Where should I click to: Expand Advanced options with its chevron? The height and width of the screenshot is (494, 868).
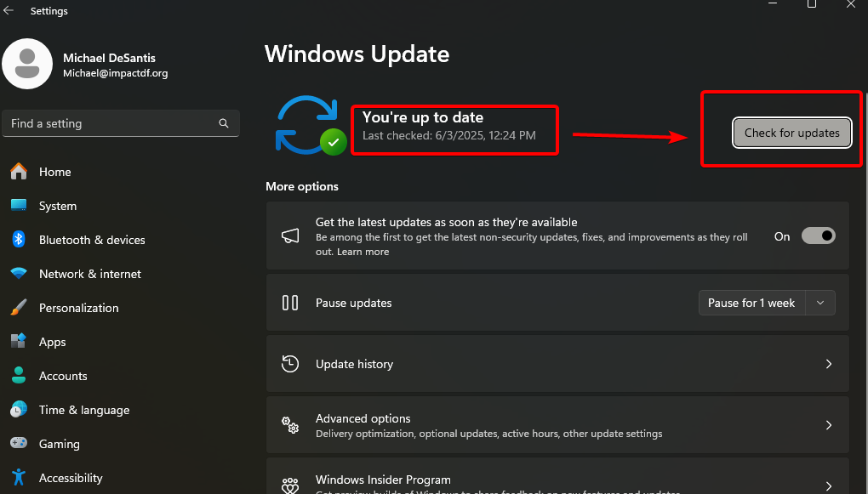coord(829,425)
